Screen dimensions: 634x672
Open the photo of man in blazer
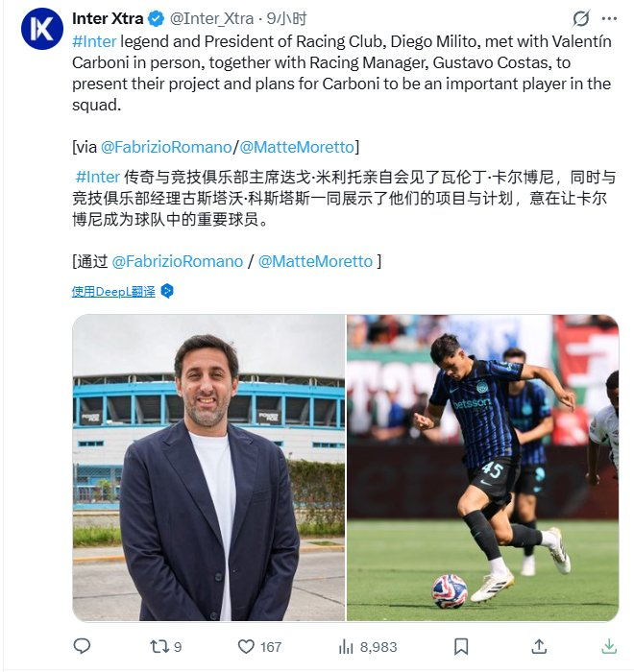click(x=208, y=468)
